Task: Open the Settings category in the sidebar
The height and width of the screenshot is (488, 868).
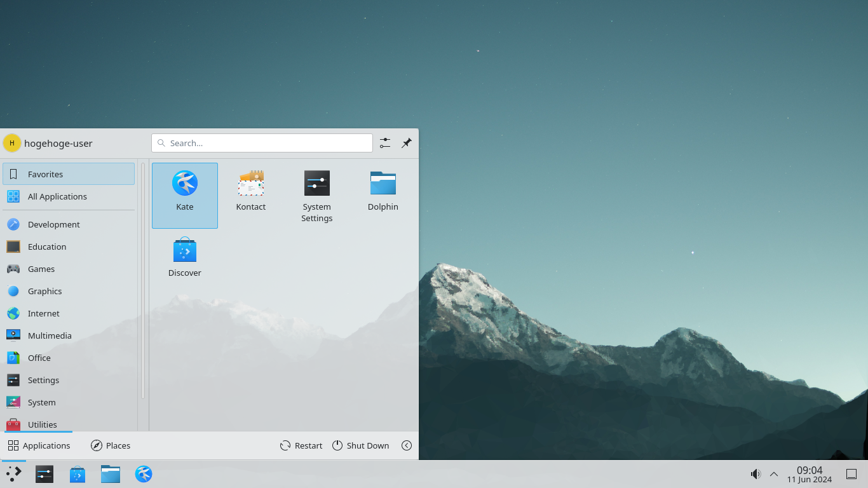Action: tap(69, 380)
